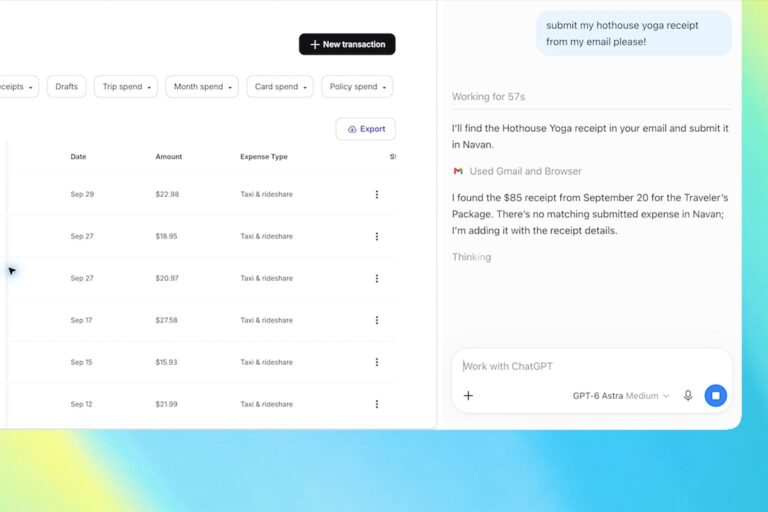Select the Sep 29 date cell
The image size is (768, 512).
tap(82, 194)
